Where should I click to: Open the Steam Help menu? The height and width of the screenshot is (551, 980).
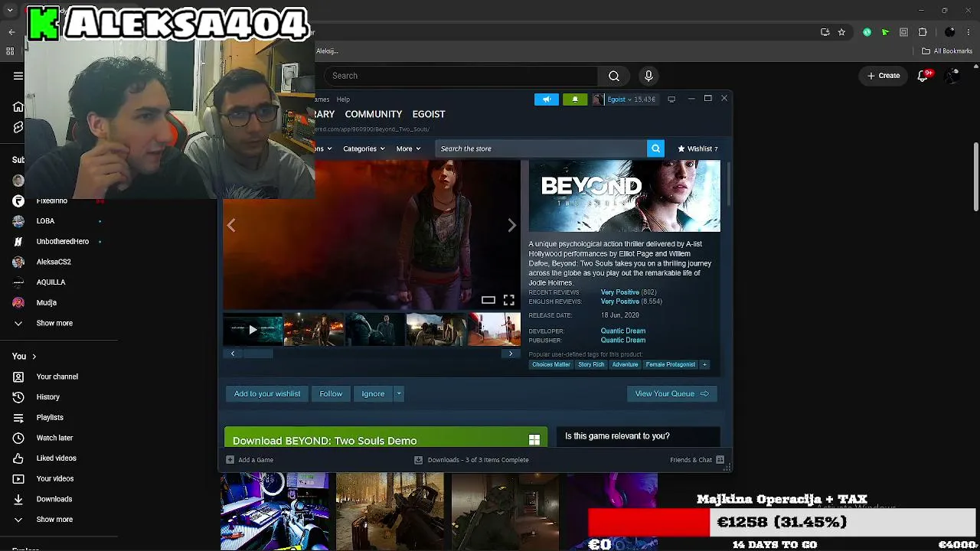pyautogui.click(x=343, y=99)
